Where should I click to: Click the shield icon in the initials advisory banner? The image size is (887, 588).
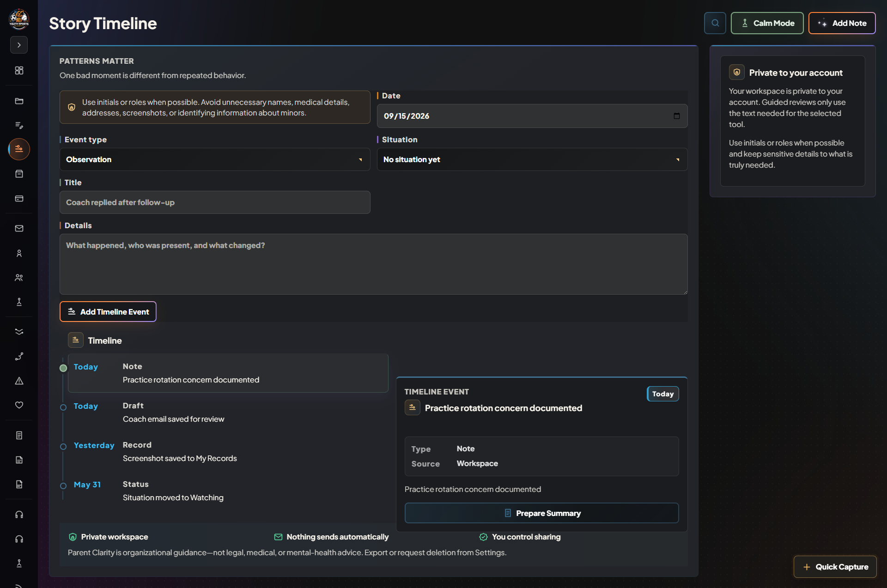pos(72,107)
